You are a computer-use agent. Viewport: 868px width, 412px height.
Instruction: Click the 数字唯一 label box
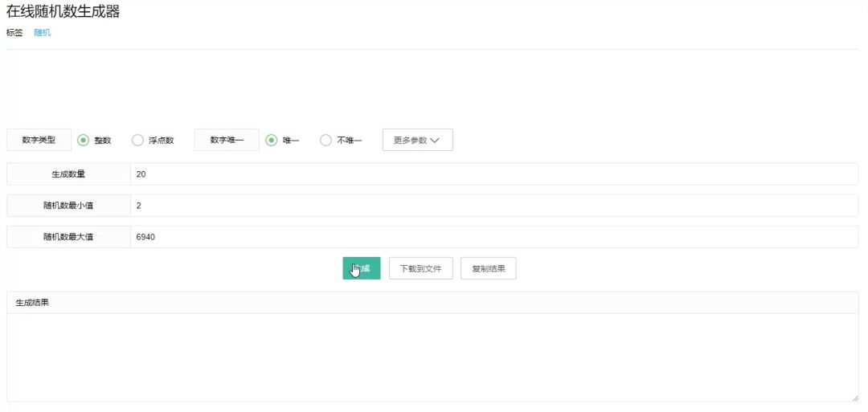227,141
